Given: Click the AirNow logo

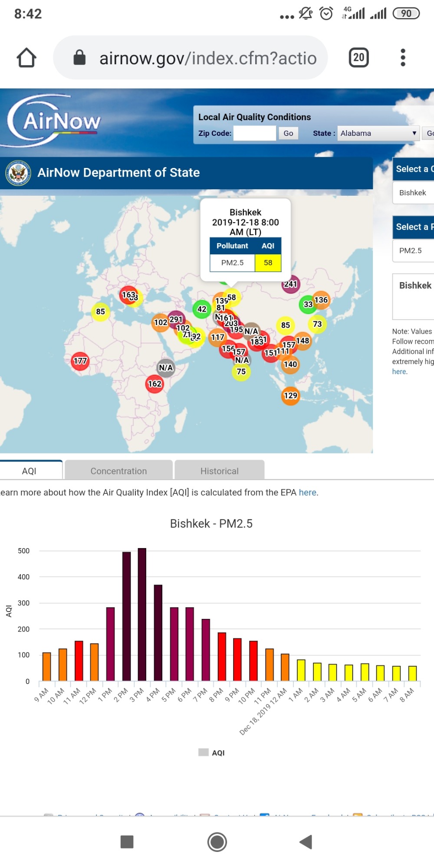Looking at the screenshot, I should click(54, 121).
